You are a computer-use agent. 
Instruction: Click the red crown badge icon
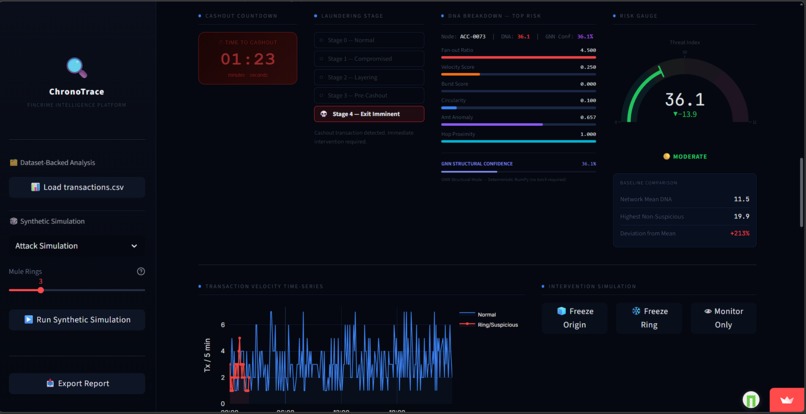point(787,401)
